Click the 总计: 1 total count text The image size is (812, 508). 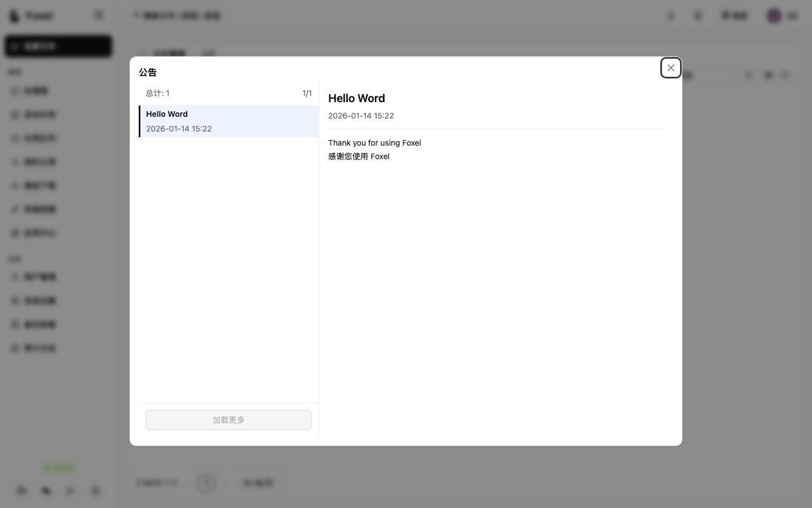click(x=157, y=93)
